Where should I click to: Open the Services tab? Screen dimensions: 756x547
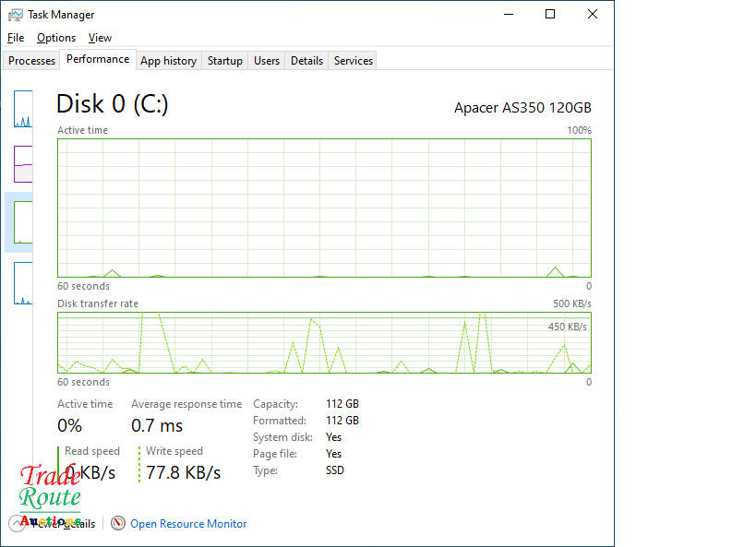[x=353, y=61]
